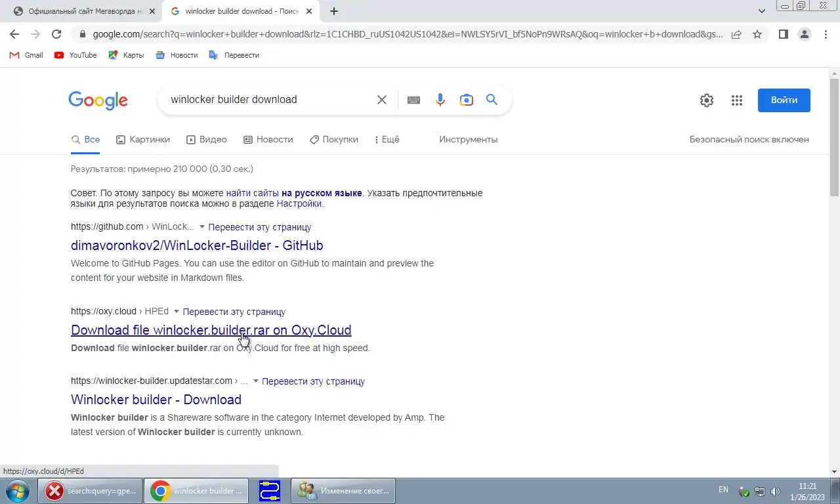Open dimavoronkov2/WinLocker-Builder GitHub result
840x504 pixels.
197,245
